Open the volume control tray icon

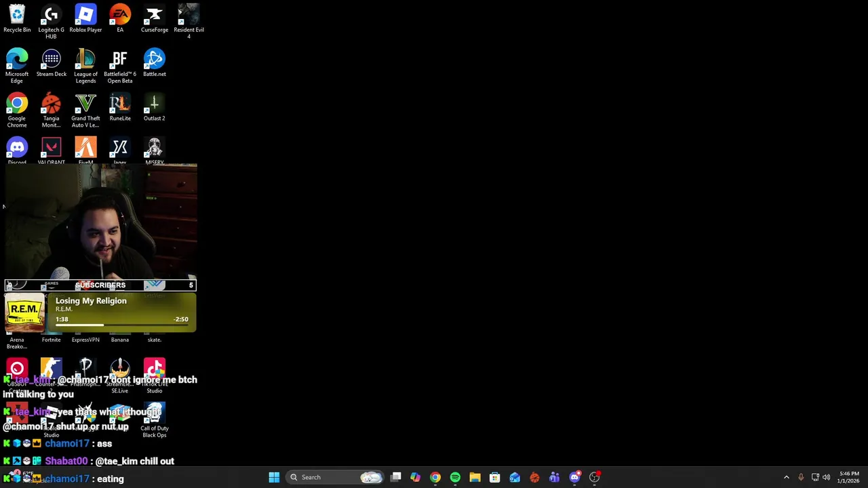tap(826, 477)
